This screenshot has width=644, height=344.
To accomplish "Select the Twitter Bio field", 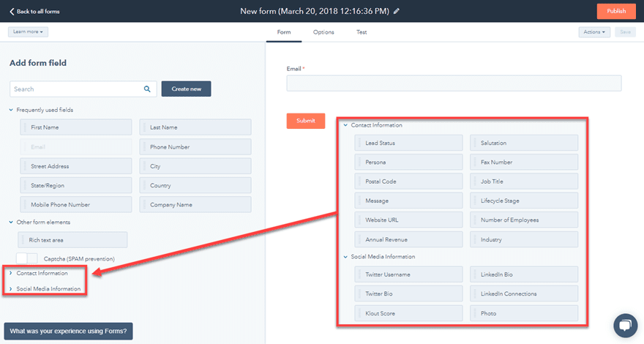I will point(408,293).
